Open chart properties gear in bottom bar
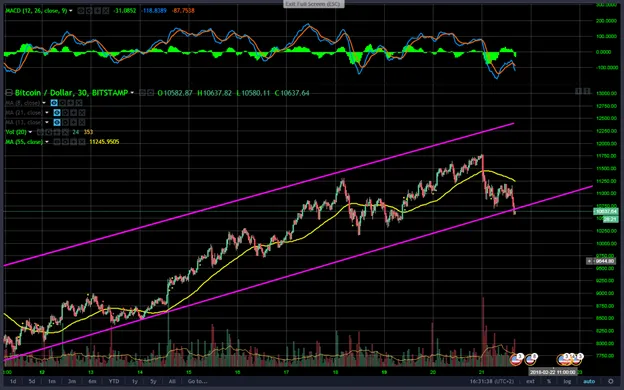 point(611,381)
